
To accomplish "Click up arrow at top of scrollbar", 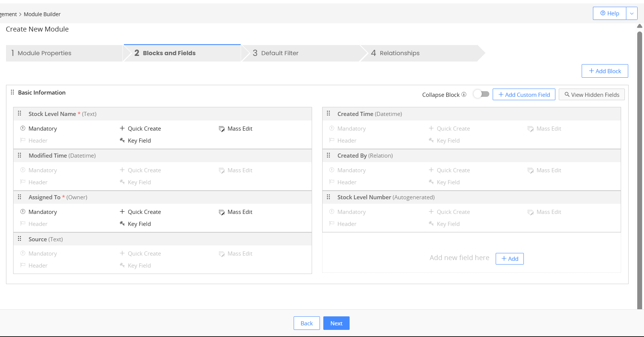I will pos(639,26).
